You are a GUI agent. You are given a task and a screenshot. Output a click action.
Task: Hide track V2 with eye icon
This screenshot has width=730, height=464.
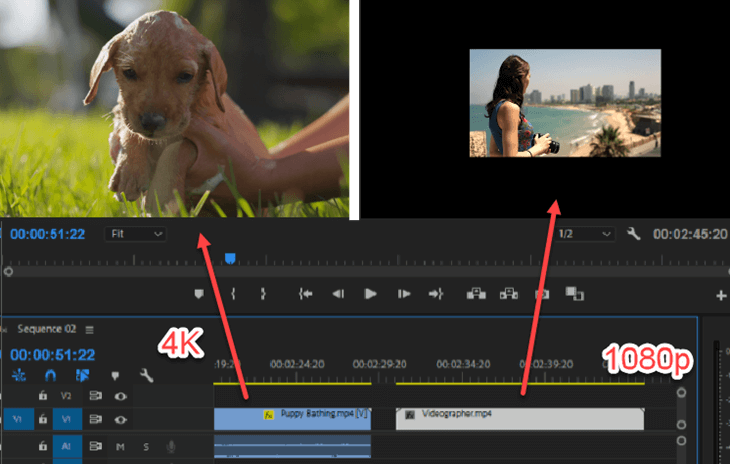pyautogui.click(x=121, y=396)
